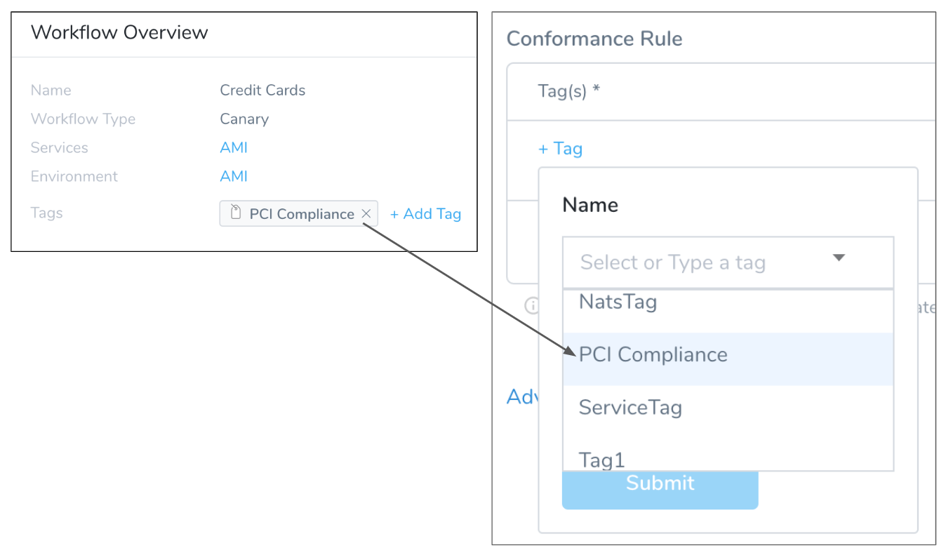This screenshot has width=946, height=560.
Task: Click the tag icon inside PCI Compliance chip
Action: tap(236, 213)
